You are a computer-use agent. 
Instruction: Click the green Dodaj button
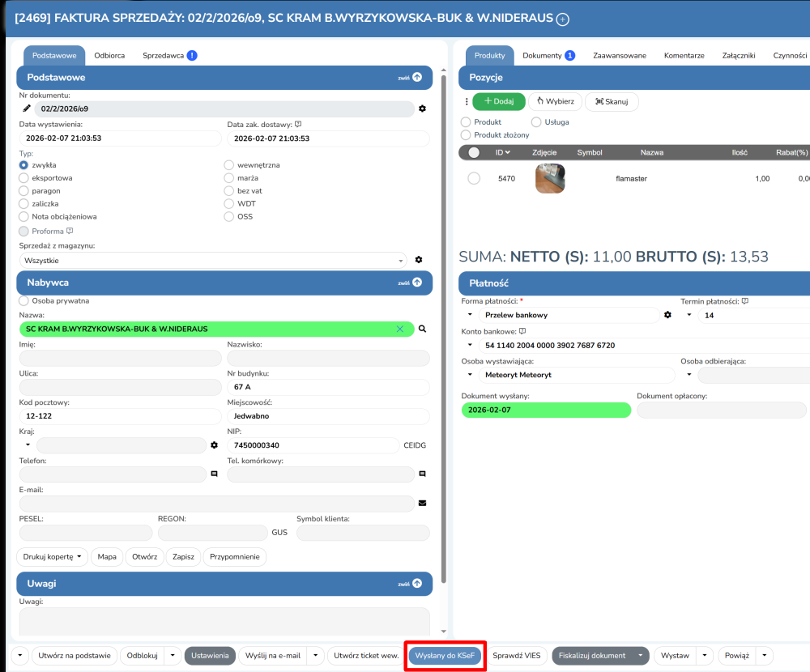tap(499, 101)
